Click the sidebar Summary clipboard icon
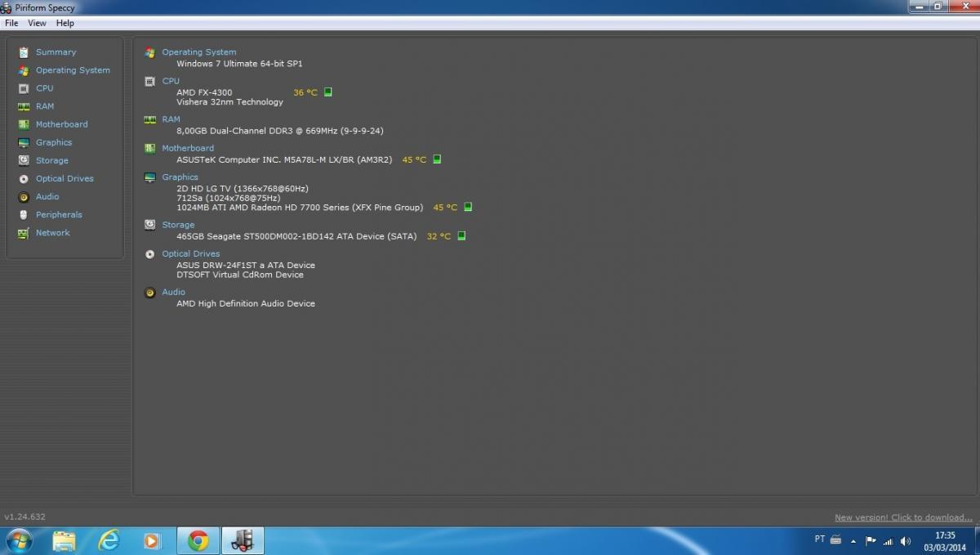Viewport: 980px width, 555px height. pyautogui.click(x=24, y=52)
